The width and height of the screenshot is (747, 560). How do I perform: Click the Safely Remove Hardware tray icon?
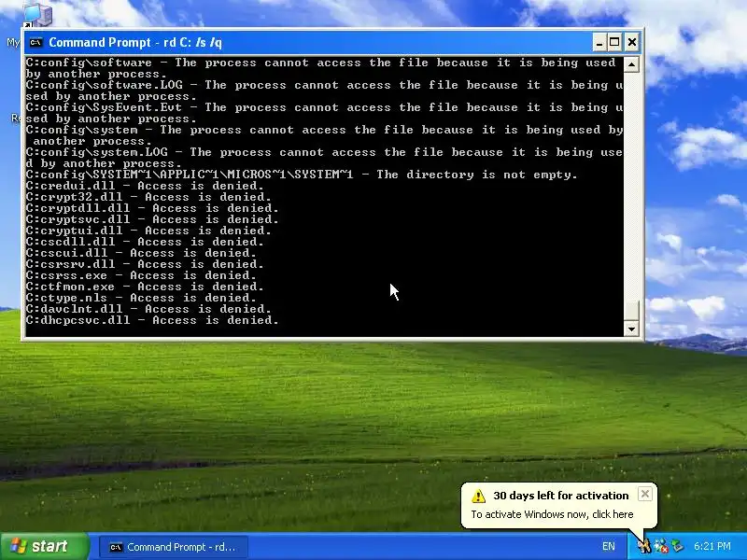tap(677, 546)
